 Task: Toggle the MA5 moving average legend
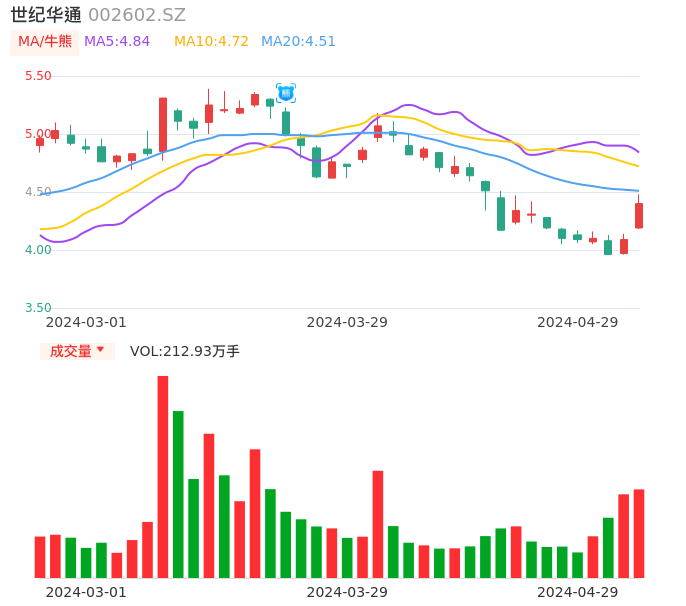pyautogui.click(x=117, y=42)
